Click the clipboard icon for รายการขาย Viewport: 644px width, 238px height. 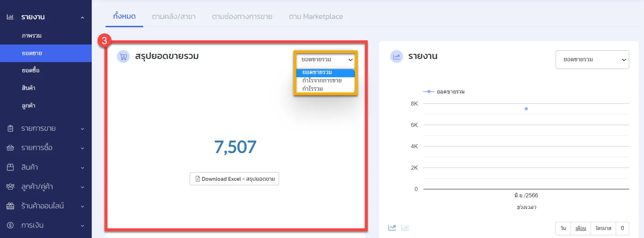coord(10,128)
